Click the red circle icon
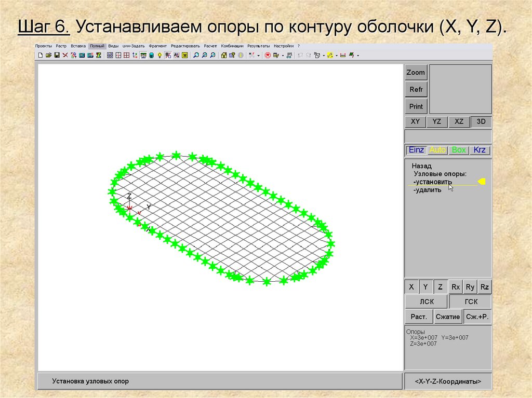The height and width of the screenshot is (398, 532). [x=268, y=55]
